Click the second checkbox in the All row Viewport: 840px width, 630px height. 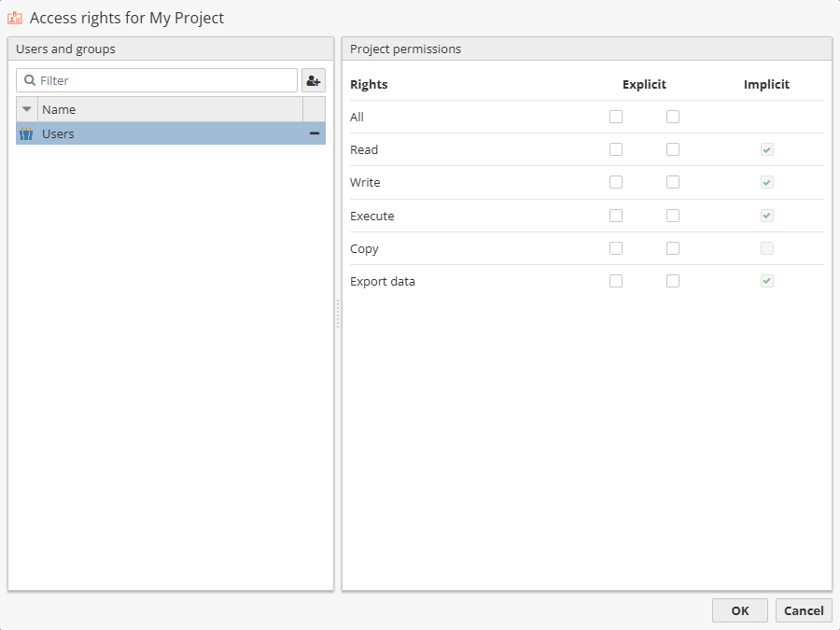[x=673, y=117]
